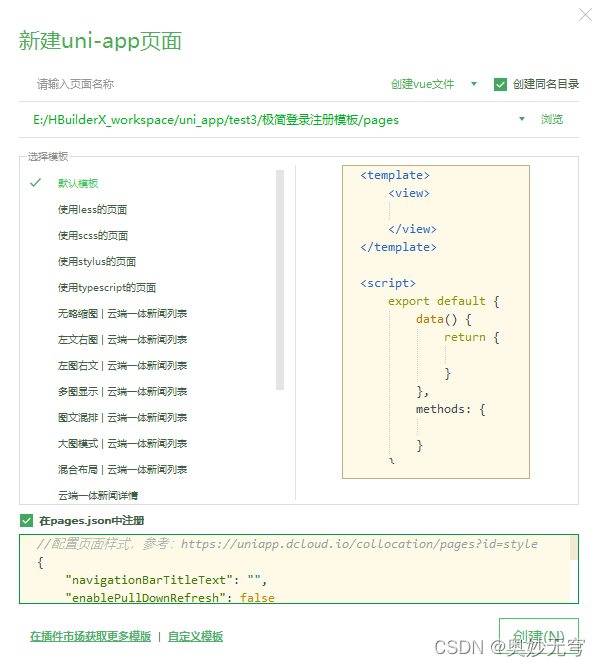Click the pages.json editor scrollbar
The height and width of the screenshot is (667, 600).
(574, 548)
